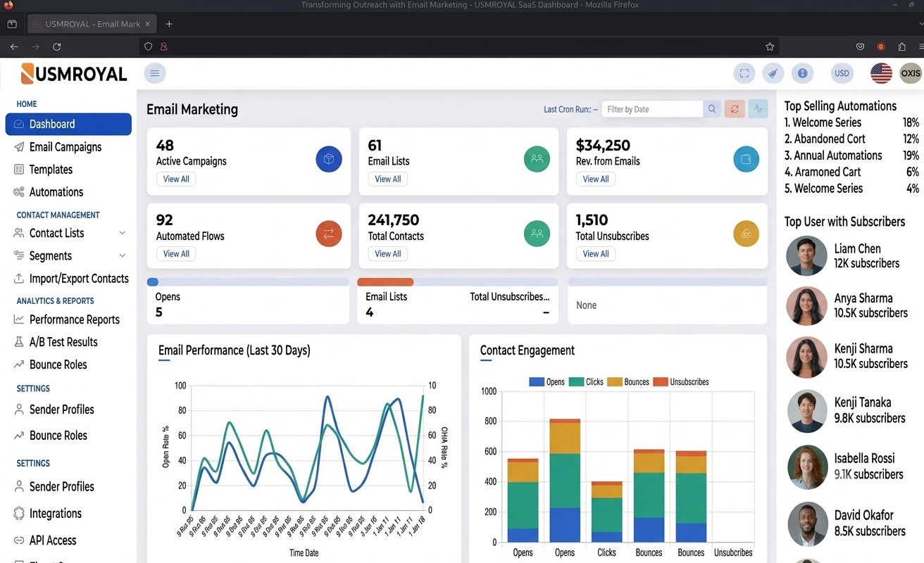Toggle the Opens series in chart legend
Screen dimensions: 924x563
(547, 382)
